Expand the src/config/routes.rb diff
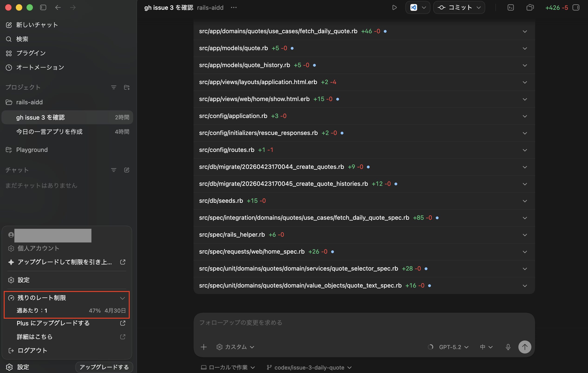The image size is (588, 373). tap(524, 150)
